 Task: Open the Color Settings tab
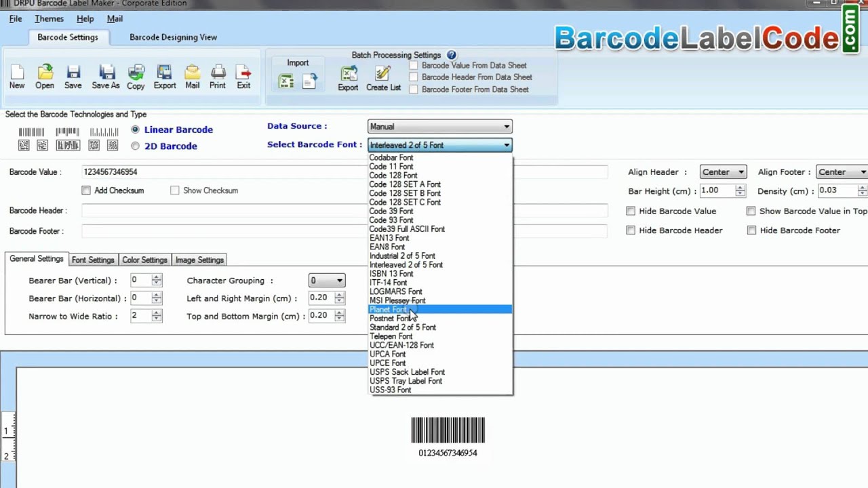coord(144,260)
